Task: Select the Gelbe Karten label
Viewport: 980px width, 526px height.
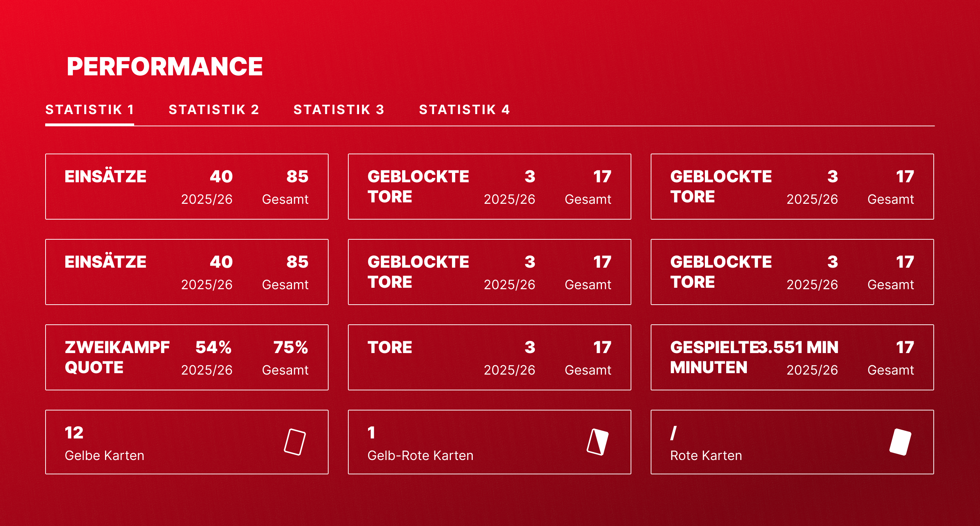Action: (104, 455)
